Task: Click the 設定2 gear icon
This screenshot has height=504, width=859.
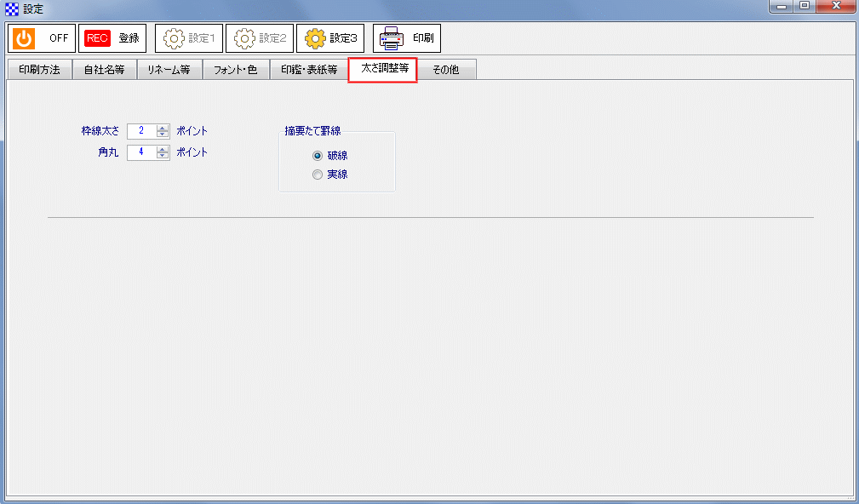Action: (243, 37)
